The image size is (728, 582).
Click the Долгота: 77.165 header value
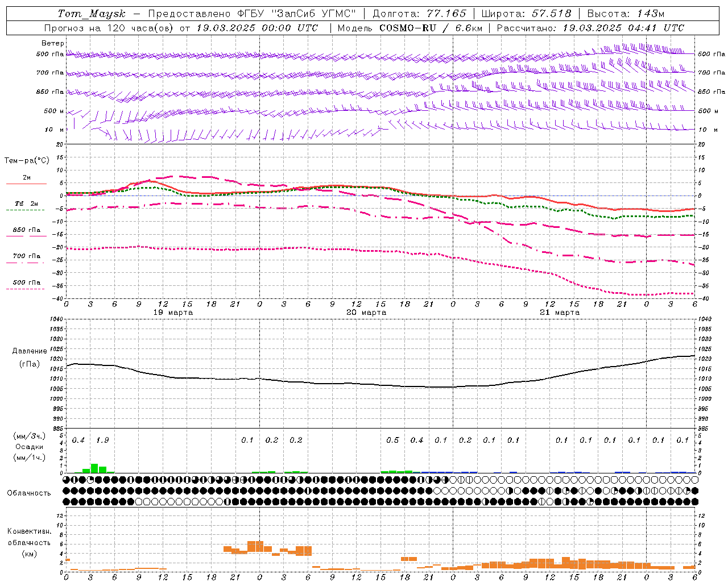click(x=418, y=14)
